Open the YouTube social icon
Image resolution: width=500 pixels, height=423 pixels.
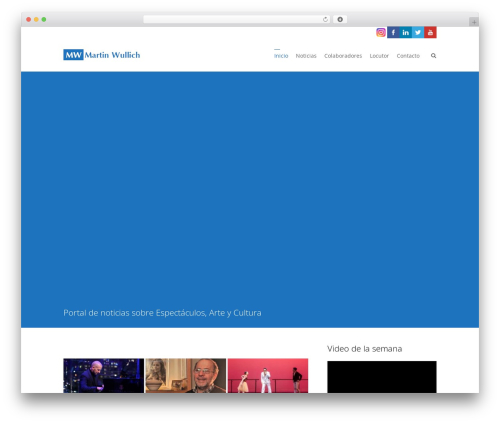pyautogui.click(x=430, y=32)
